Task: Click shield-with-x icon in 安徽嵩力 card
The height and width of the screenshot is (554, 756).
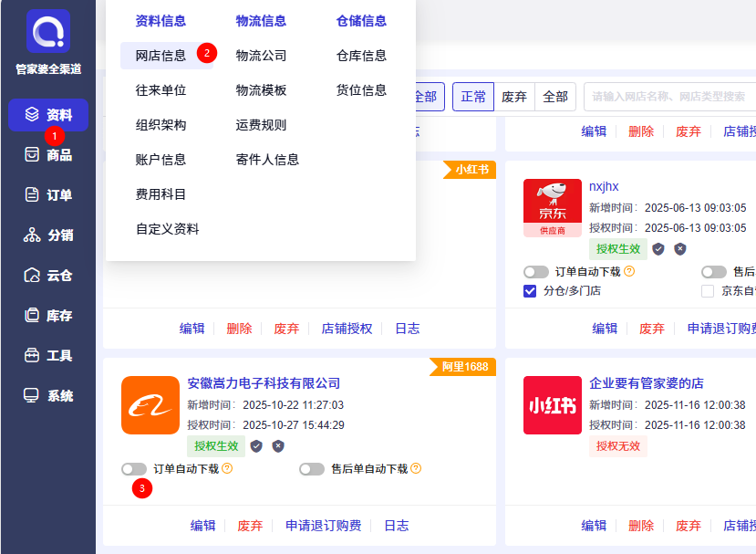Action: click(x=278, y=446)
